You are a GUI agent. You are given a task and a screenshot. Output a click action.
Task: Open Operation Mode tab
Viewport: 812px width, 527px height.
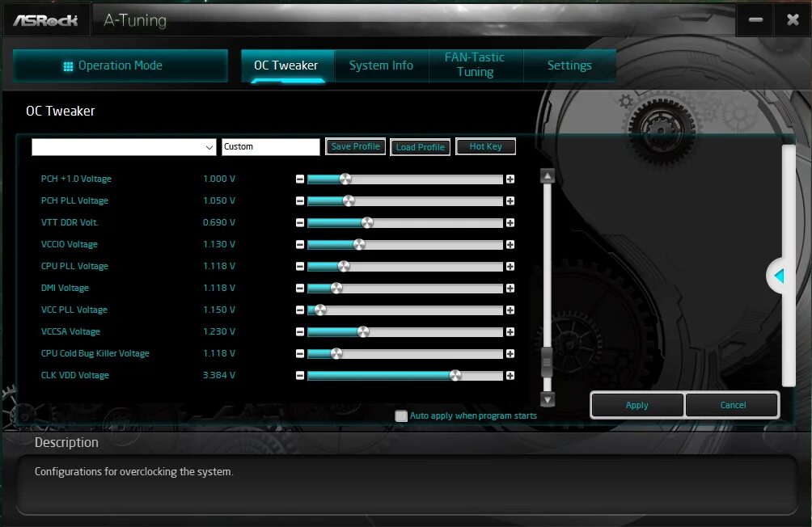click(121, 65)
